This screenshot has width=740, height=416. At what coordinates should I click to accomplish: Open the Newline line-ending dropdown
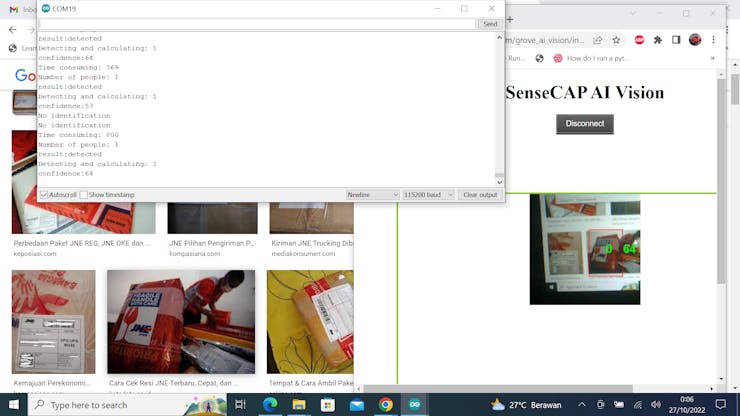coord(372,195)
